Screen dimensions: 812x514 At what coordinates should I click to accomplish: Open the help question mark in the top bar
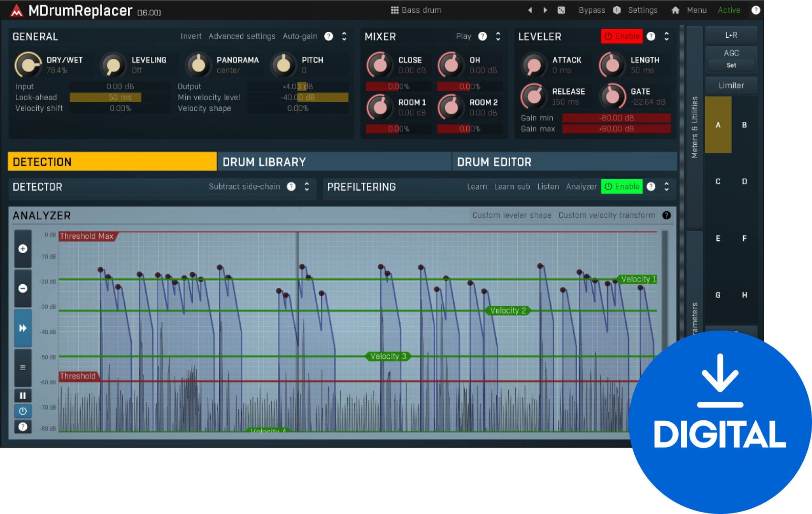[756, 10]
